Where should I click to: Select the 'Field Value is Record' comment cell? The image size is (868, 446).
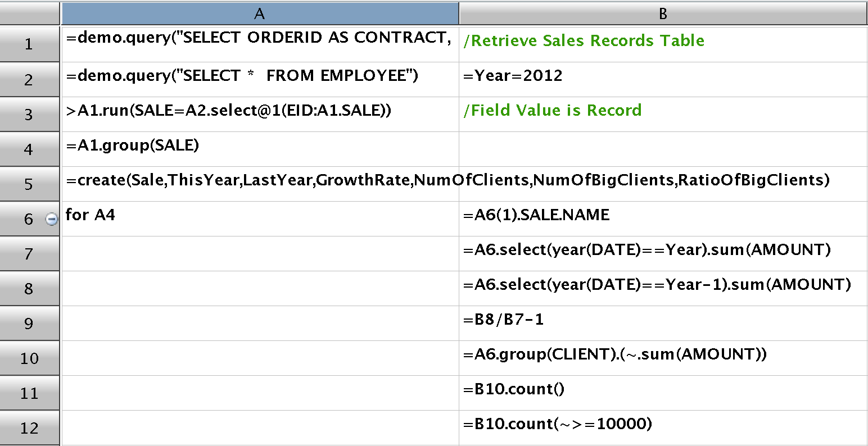click(552, 111)
